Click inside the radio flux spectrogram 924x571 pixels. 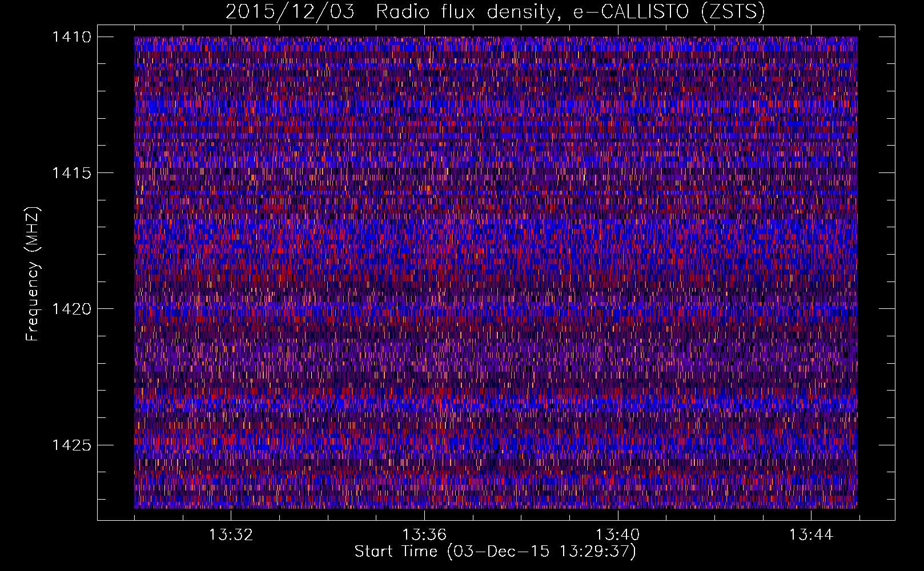(x=496, y=272)
